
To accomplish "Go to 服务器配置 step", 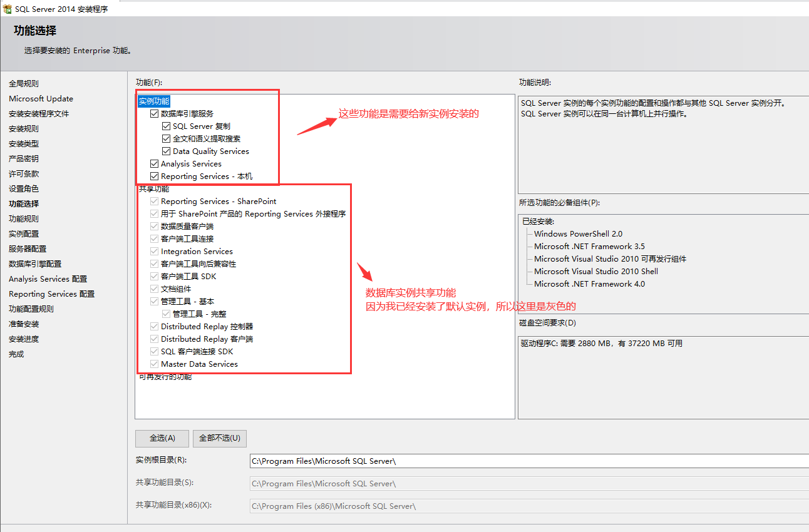I will click(x=28, y=249).
